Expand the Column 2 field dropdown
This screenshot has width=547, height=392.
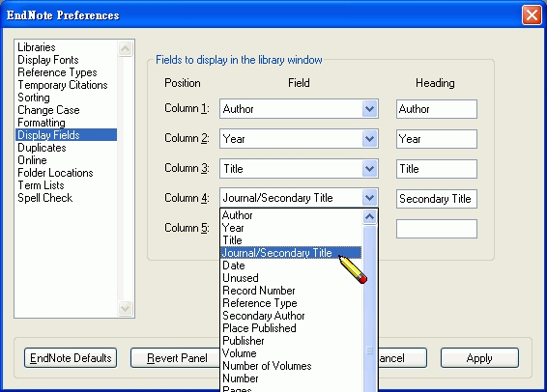click(x=369, y=139)
